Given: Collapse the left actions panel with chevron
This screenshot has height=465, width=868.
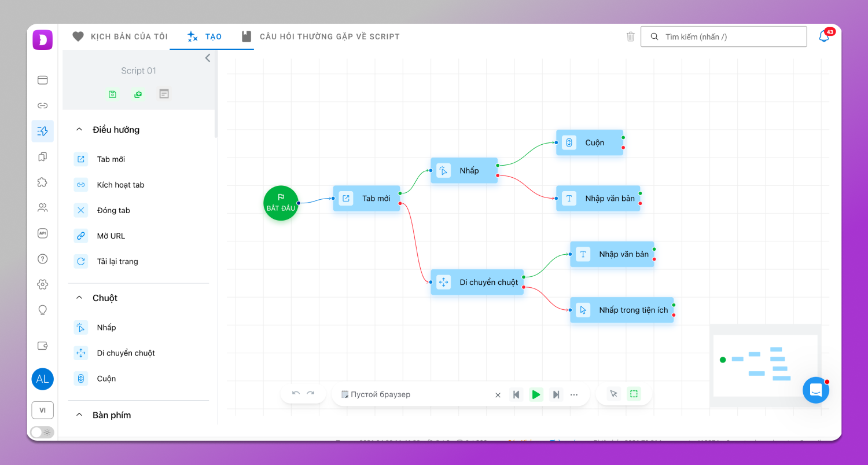Looking at the screenshot, I should pyautogui.click(x=208, y=58).
